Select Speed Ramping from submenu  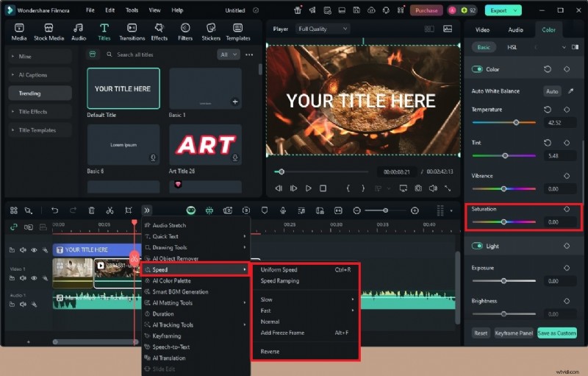(280, 281)
